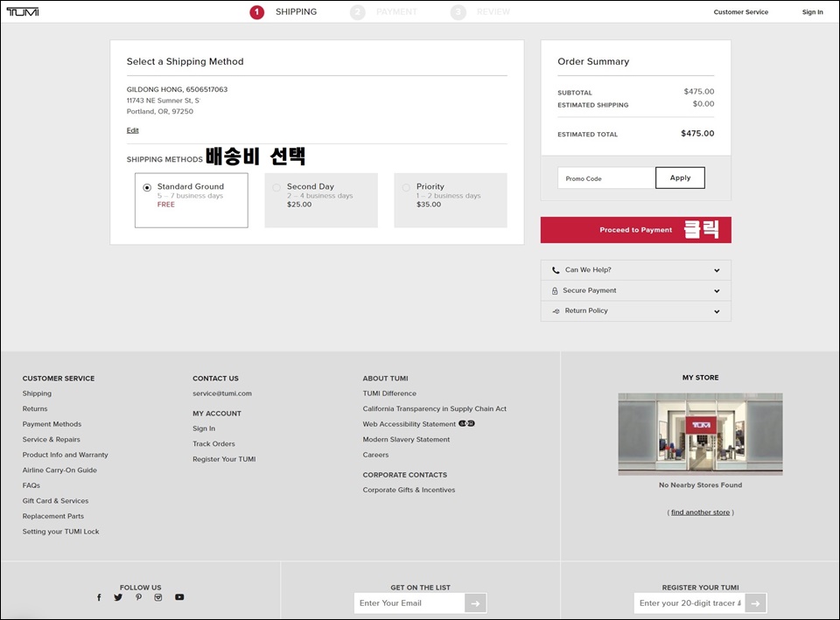Open California Transparency in Supply Chain Act

click(435, 408)
